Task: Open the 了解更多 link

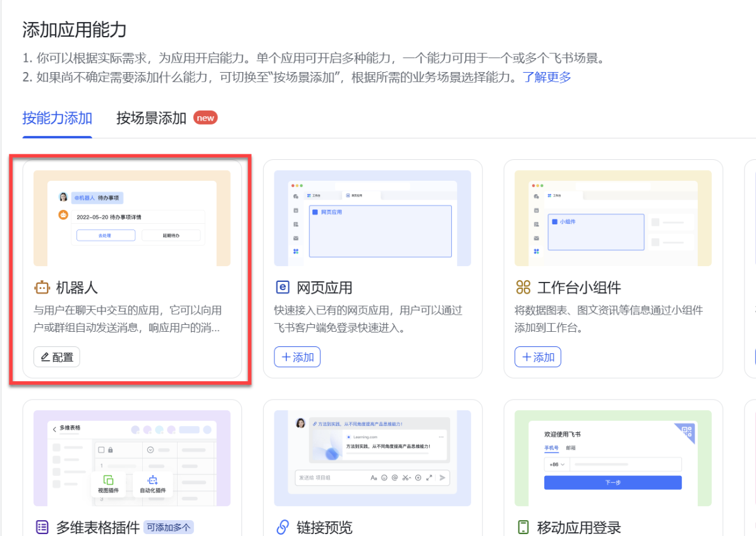Action: pyautogui.click(x=547, y=77)
